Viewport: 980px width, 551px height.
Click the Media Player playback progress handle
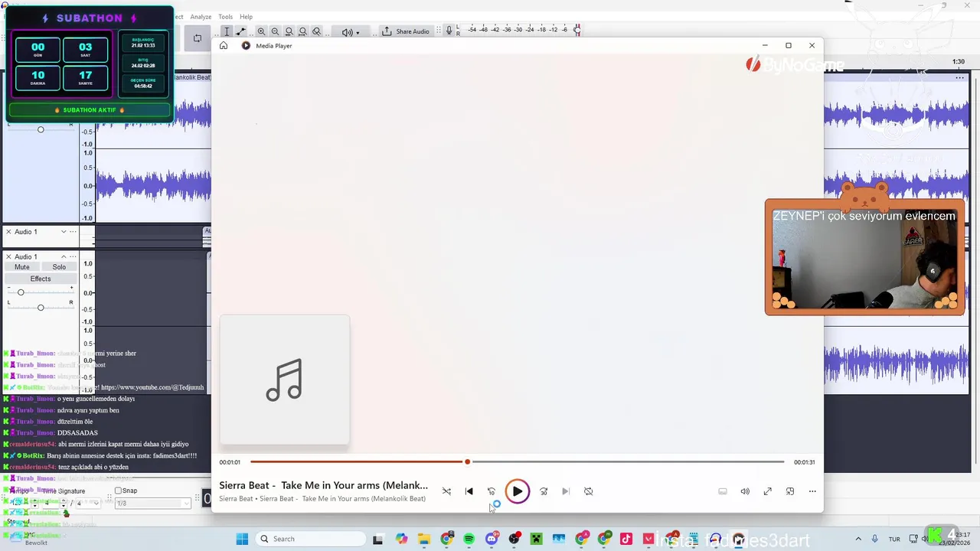click(467, 461)
